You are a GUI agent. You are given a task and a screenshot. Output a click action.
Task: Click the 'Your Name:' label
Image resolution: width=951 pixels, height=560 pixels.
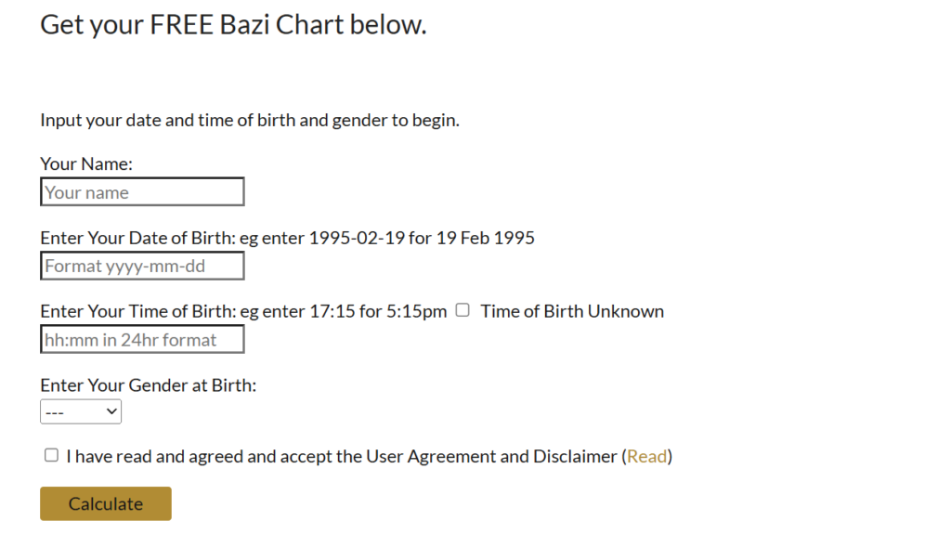point(86,164)
